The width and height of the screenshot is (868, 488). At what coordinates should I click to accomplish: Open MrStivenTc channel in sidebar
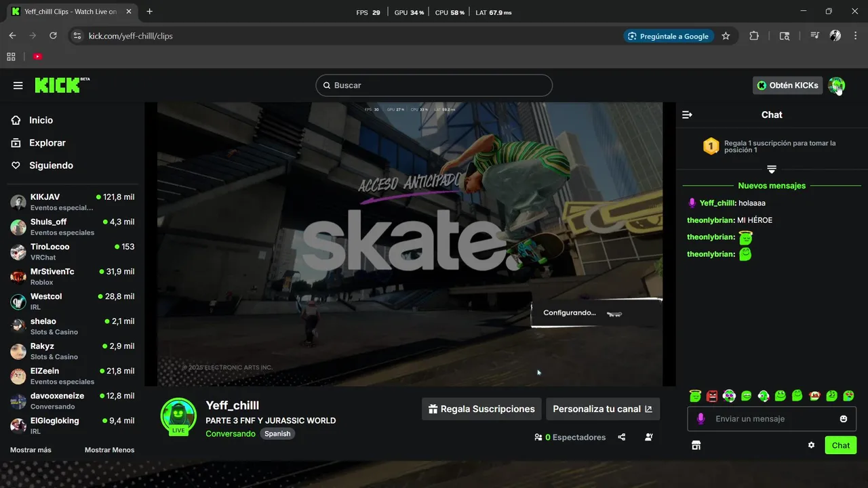point(72,277)
